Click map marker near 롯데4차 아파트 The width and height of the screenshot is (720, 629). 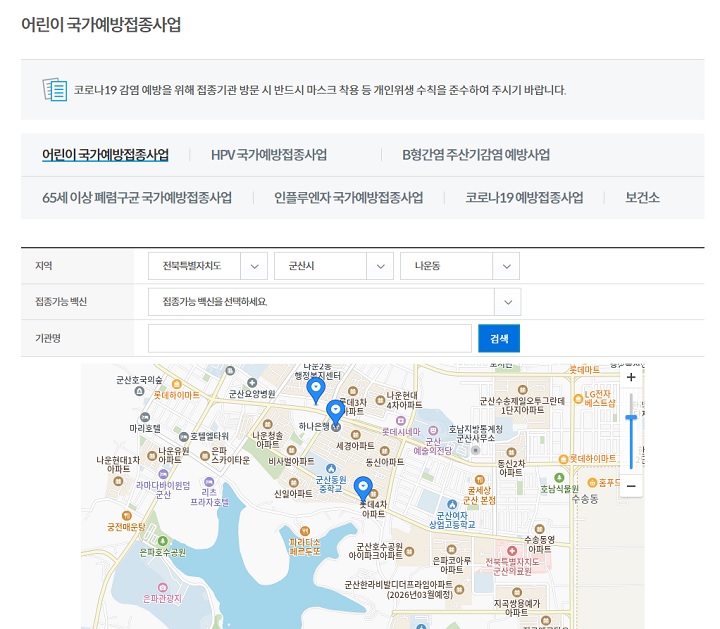363,489
